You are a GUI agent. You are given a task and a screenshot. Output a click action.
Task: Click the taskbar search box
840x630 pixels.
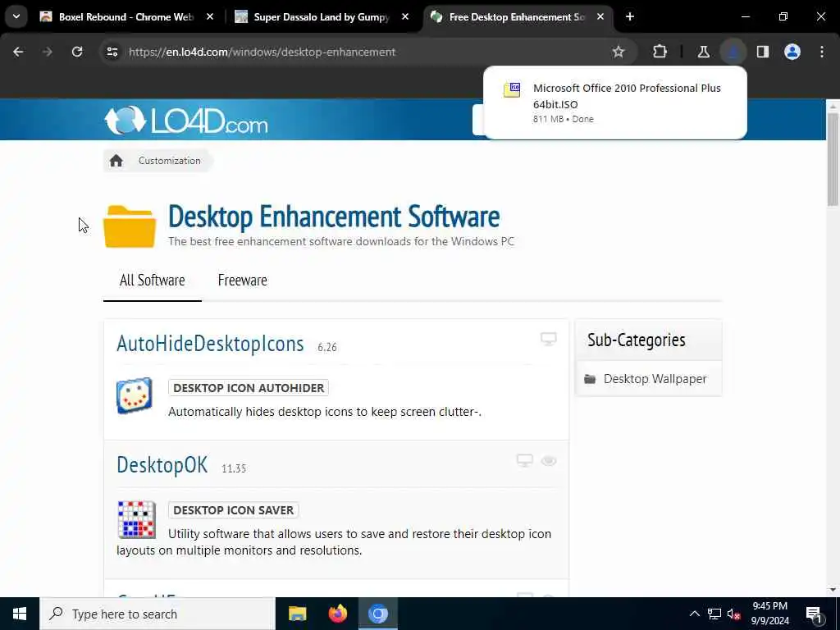[157, 614]
